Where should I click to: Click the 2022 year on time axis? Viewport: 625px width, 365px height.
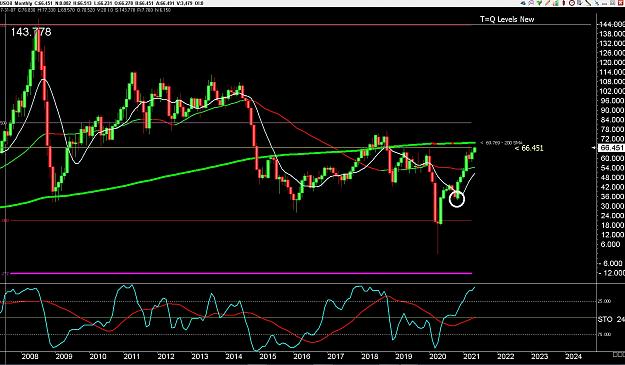[x=505, y=356]
